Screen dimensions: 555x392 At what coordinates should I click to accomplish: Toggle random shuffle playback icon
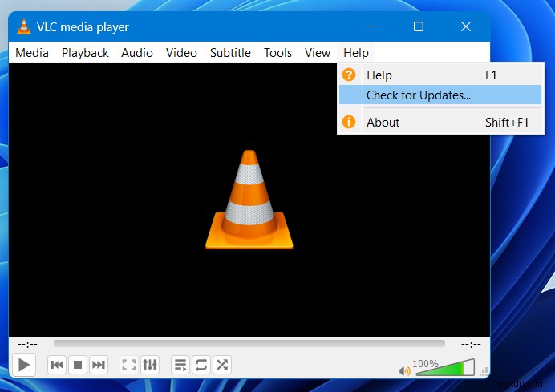pos(222,365)
